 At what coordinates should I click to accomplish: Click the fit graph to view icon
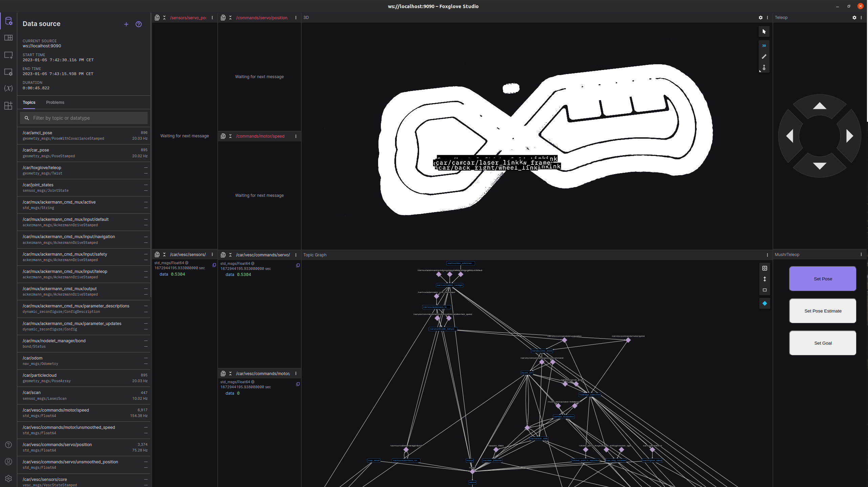click(x=765, y=268)
